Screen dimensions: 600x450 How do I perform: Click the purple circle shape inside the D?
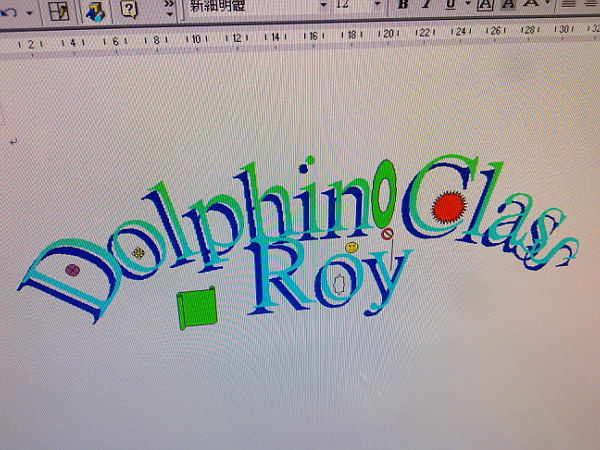point(72,270)
